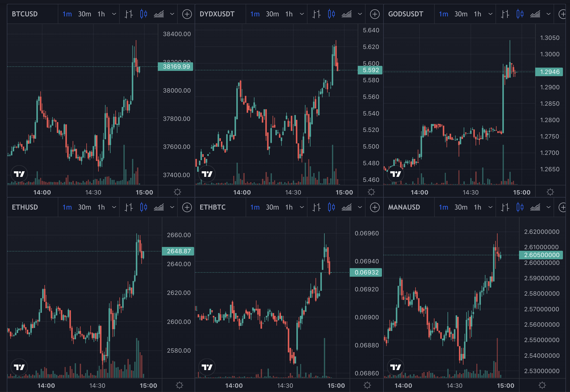570x392 pixels.
Task: Select 1m interval on ETHBTC chart
Action: tap(255, 207)
